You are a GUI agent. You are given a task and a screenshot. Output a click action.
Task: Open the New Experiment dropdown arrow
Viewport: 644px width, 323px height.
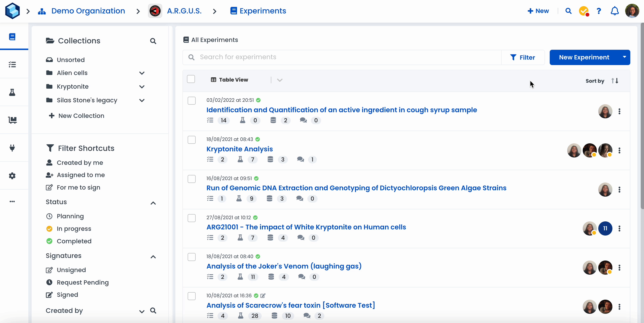tap(624, 57)
